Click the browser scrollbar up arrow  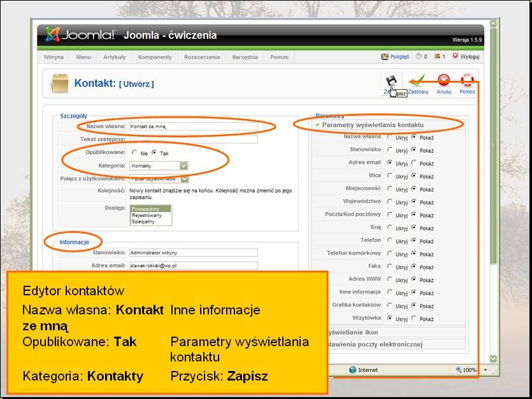click(493, 24)
